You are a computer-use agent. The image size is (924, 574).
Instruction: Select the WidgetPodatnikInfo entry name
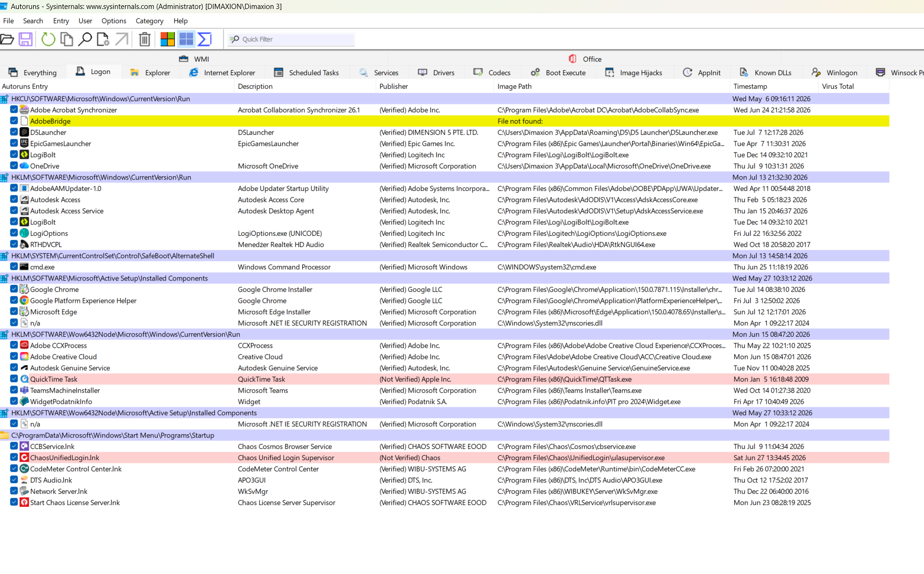point(61,402)
